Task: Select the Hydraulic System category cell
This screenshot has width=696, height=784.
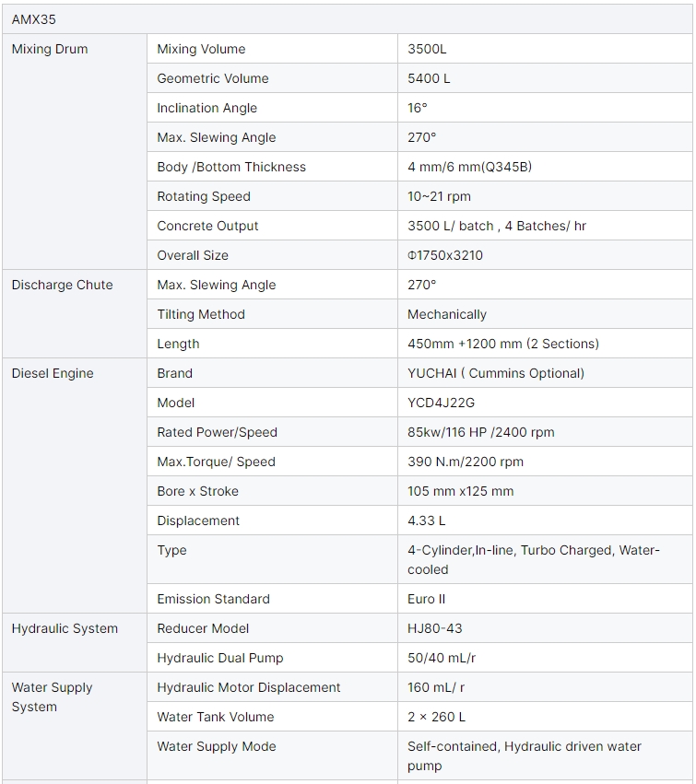Action: [x=65, y=628]
